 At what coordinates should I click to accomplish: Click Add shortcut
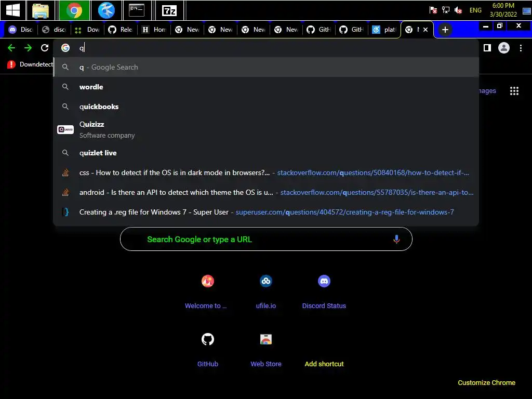tap(324, 364)
